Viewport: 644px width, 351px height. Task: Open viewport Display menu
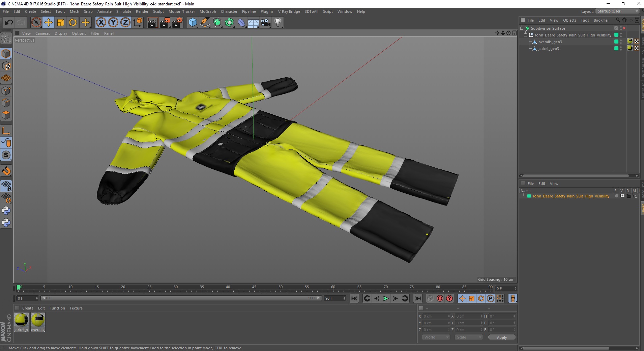coord(61,33)
